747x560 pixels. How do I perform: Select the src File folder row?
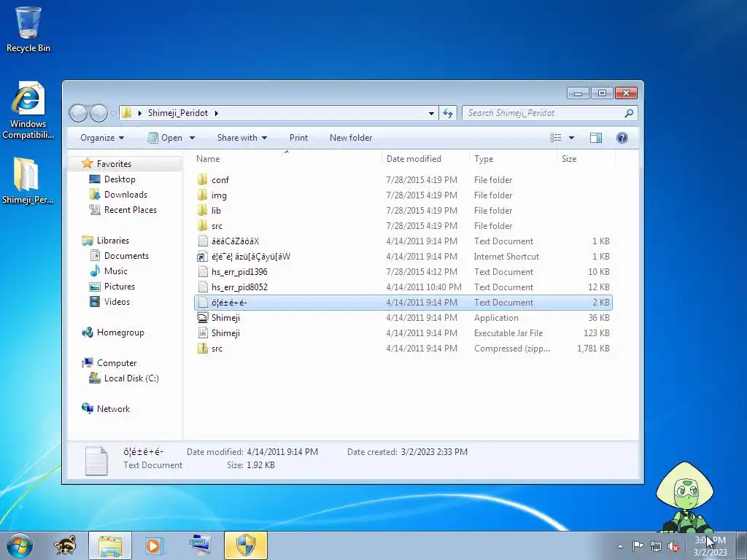coord(403,226)
